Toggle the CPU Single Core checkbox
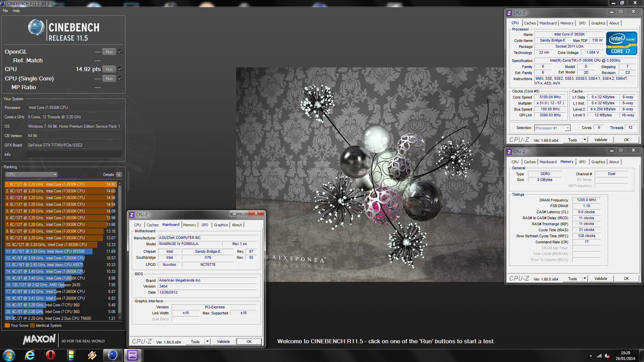This screenshot has width=644, height=362. coord(120,78)
